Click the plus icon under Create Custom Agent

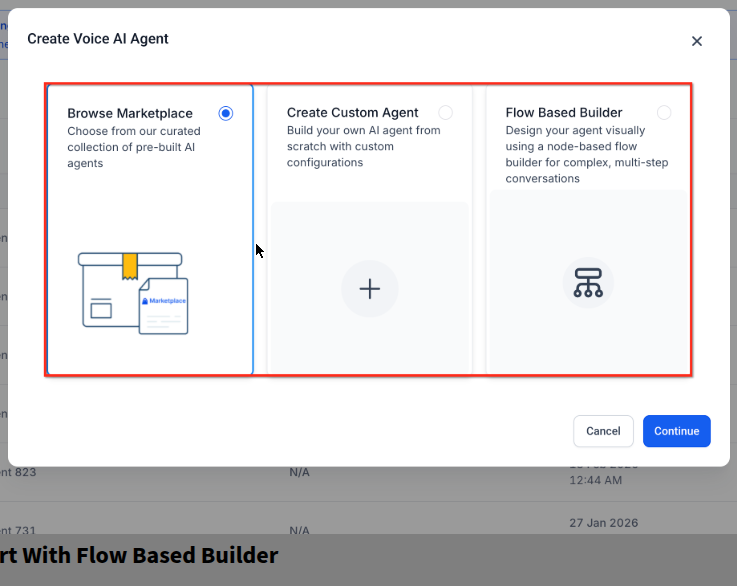[x=370, y=289]
